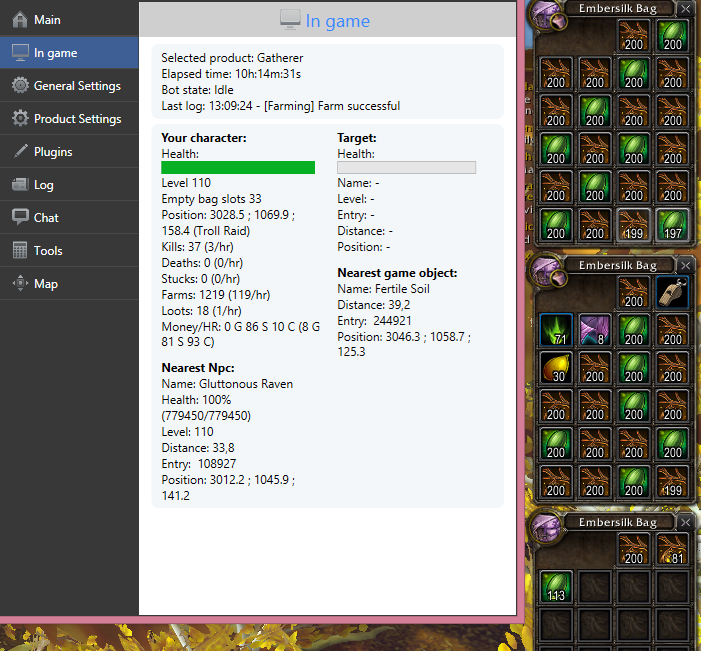Click the item stack of 81
Image resolution: width=701 pixels, height=651 pixels.
coord(672,547)
